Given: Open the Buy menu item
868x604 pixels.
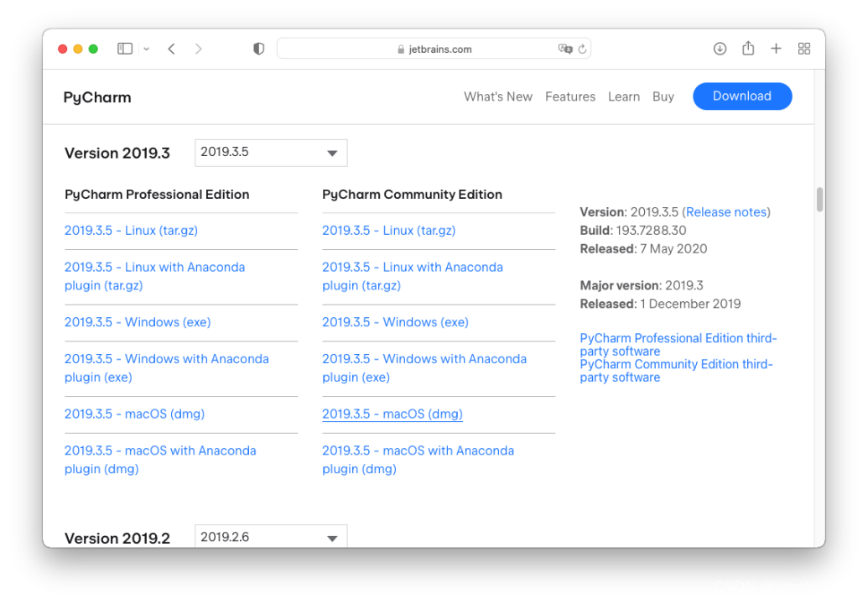Looking at the screenshot, I should pos(663,96).
